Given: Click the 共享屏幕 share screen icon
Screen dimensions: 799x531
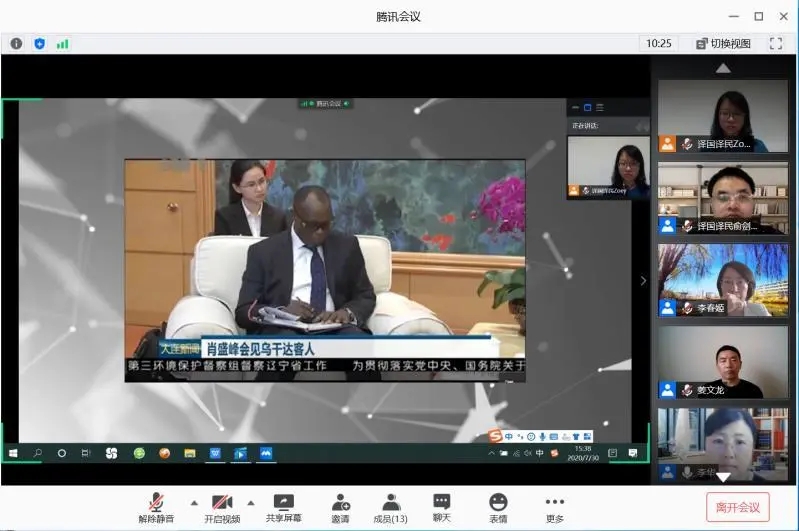Looking at the screenshot, I should pos(284,508).
